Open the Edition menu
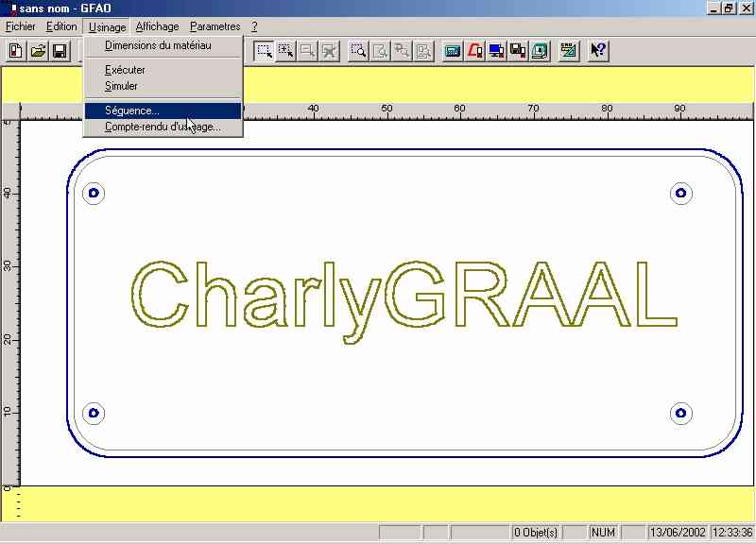This screenshot has height=544, width=756. [61, 26]
